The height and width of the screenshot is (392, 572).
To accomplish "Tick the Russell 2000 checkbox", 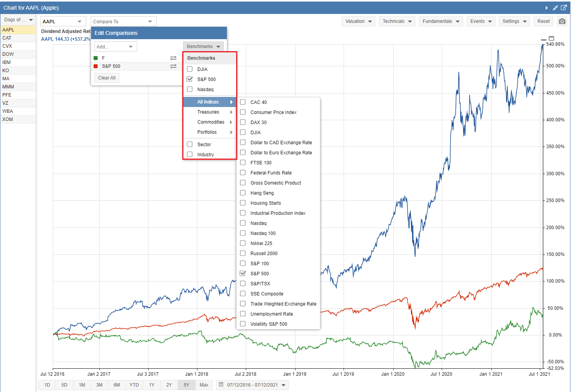I will [243, 253].
